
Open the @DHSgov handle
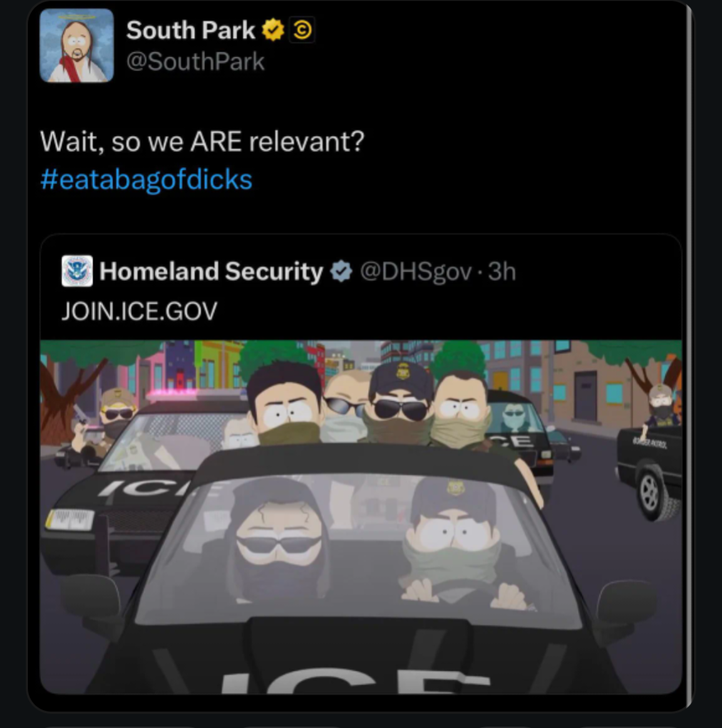coord(416,272)
